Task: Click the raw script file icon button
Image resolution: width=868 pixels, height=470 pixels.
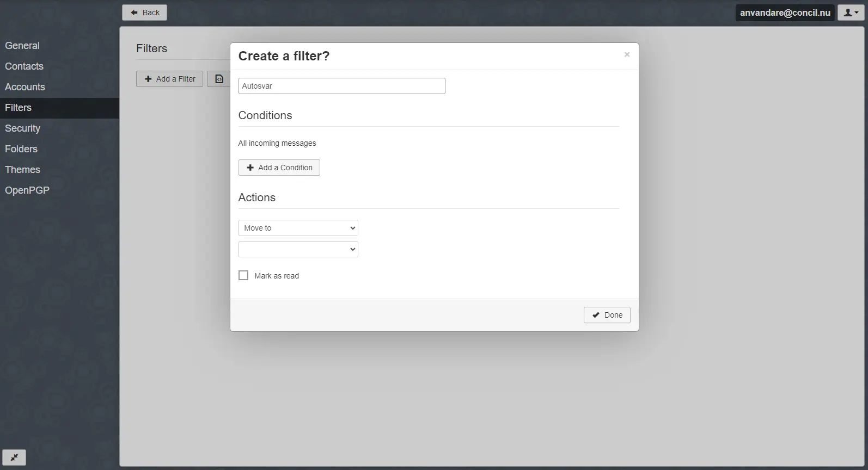Action: pos(219,79)
